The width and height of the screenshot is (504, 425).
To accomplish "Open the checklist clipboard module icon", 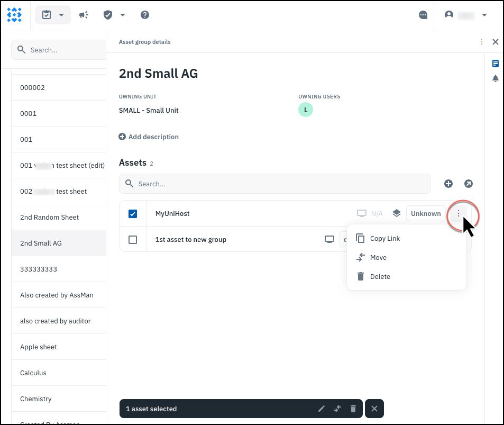I will click(47, 15).
